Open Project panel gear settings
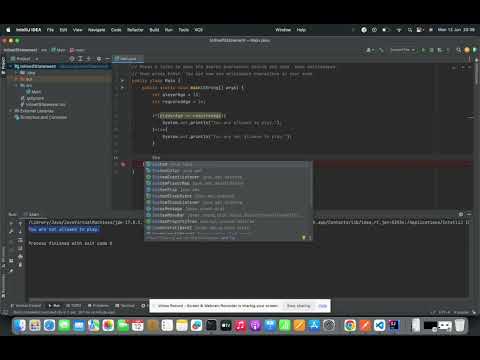Screen dimensions: 480x360 pyautogui.click(x=99, y=59)
